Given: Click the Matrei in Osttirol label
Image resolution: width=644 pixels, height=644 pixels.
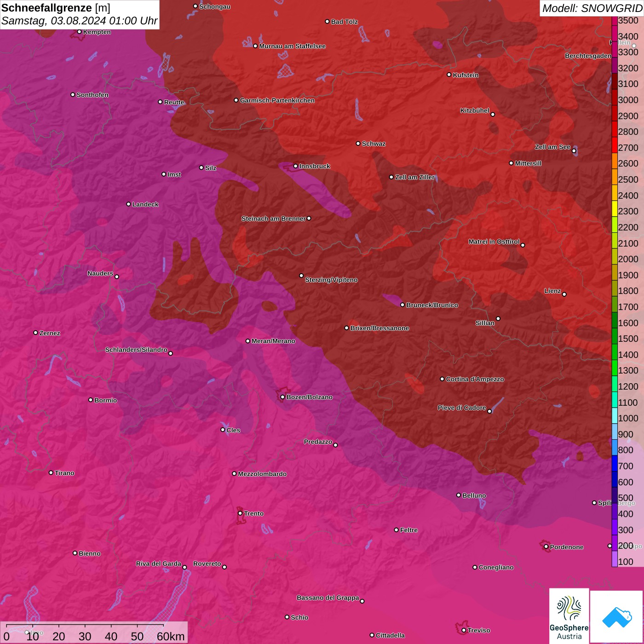Looking at the screenshot, I should (494, 241).
